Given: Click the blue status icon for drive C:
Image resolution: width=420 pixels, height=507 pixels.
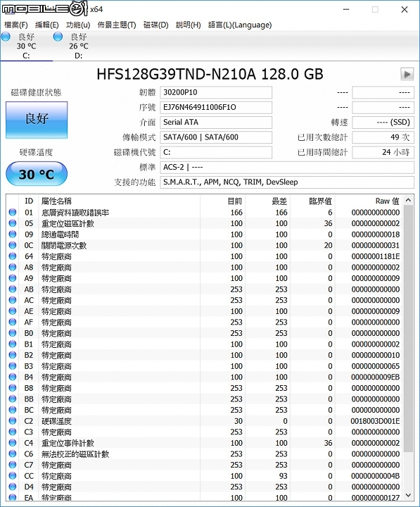Looking at the screenshot, I should tap(6, 37).
